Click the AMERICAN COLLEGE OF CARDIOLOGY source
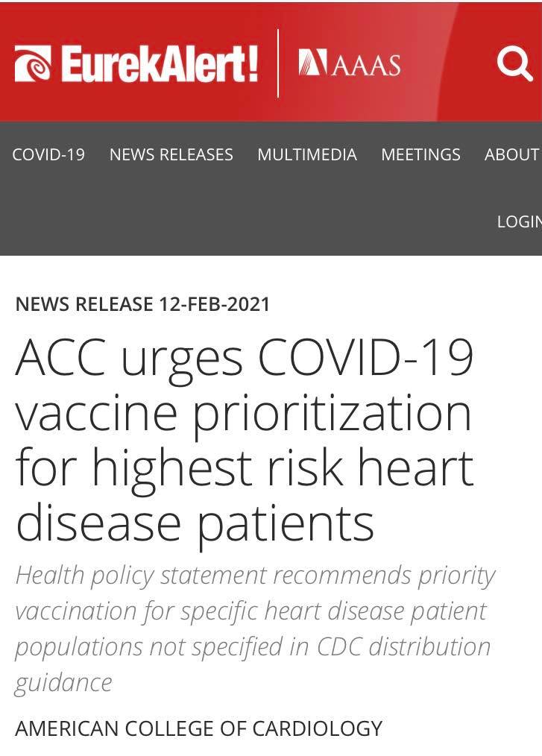This screenshot has height=756, width=542. point(198,728)
